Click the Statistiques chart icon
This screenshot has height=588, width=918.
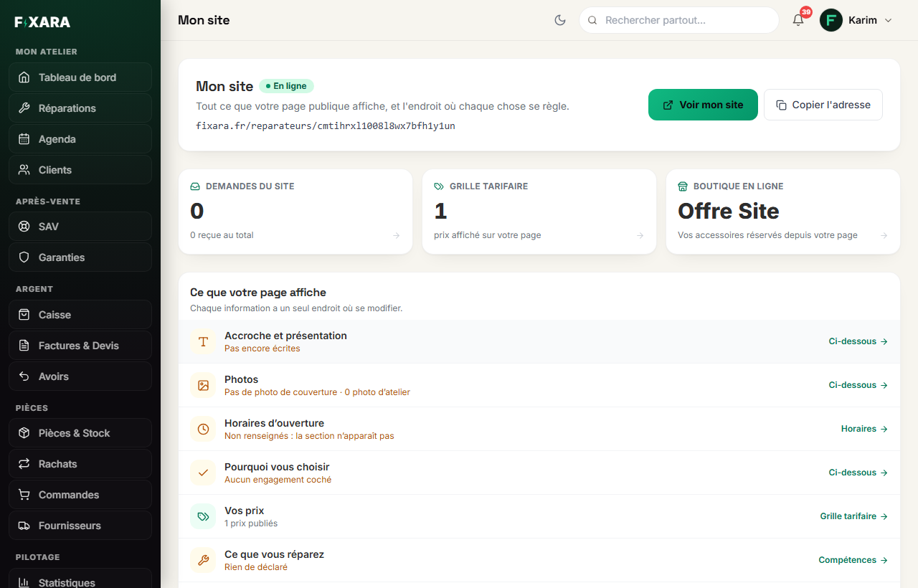pyautogui.click(x=24, y=583)
